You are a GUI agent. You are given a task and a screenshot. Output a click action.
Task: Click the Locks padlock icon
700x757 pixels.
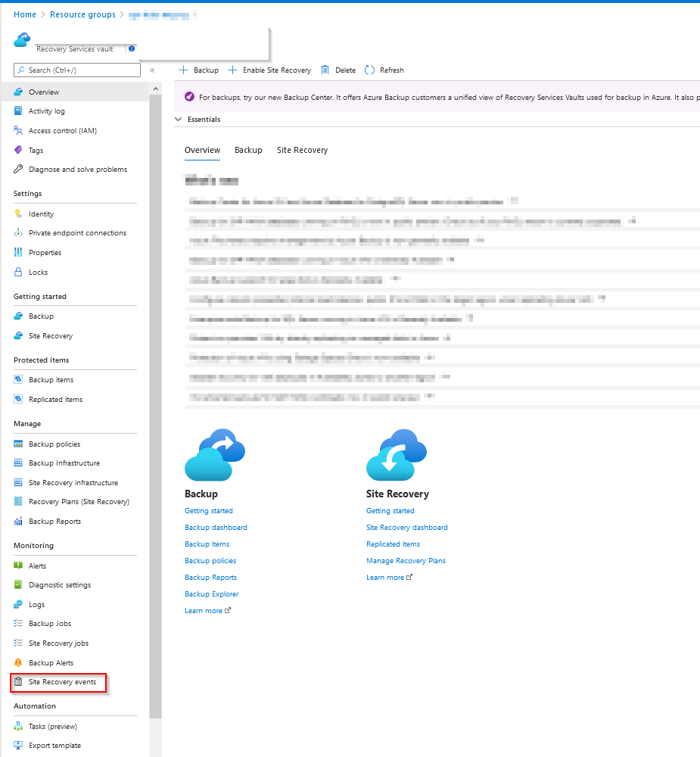(x=18, y=272)
